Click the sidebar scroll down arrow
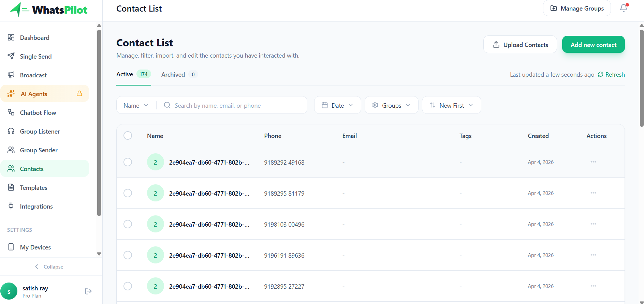This screenshot has height=304, width=644. (x=99, y=254)
